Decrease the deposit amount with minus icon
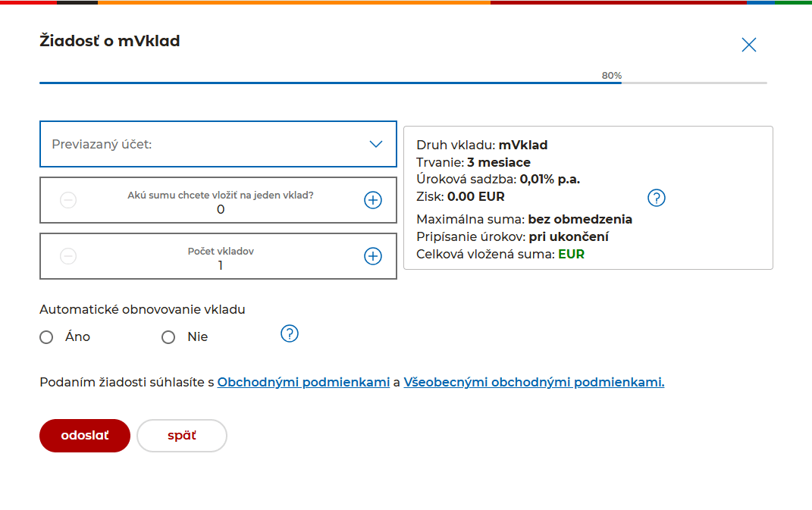Screen dimensions: 812x510 point(68,200)
